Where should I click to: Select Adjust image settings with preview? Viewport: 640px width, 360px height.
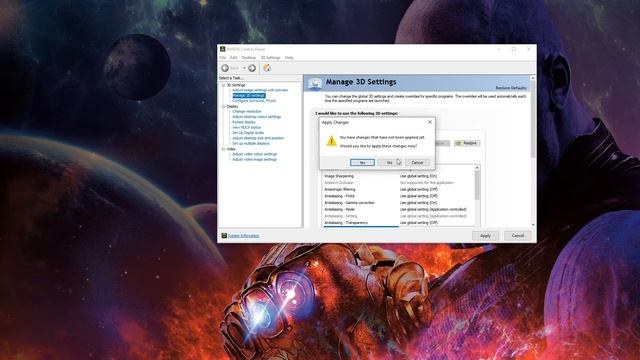coord(260,90)
